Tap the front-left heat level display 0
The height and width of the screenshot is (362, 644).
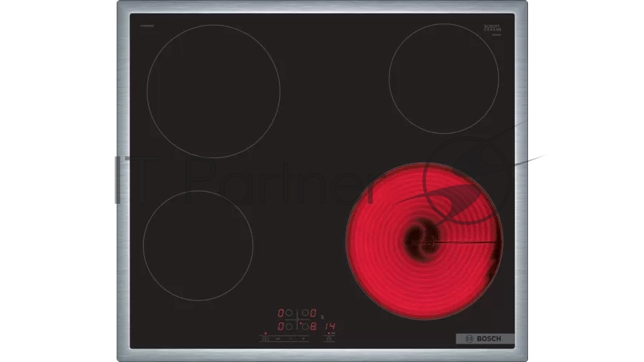(x=280, y=327)
